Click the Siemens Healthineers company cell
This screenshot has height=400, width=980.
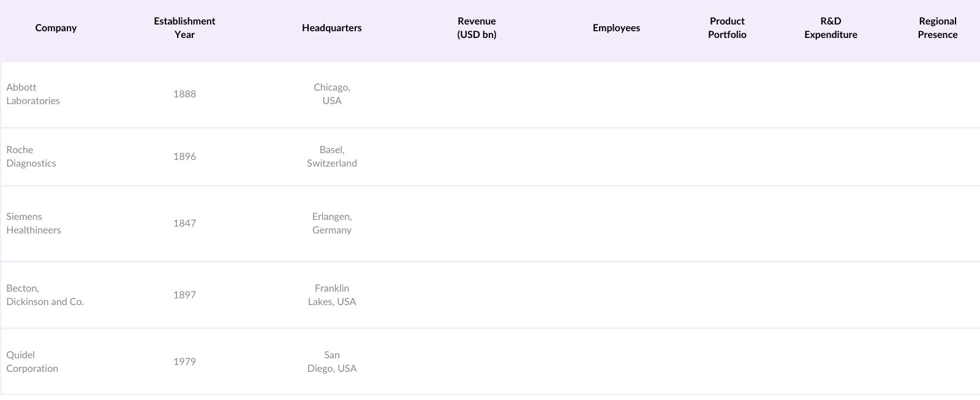(x=34, y=224)
